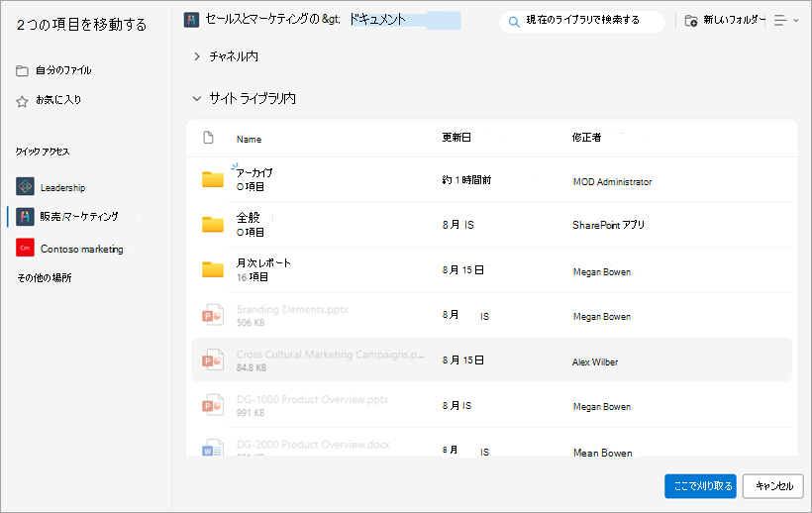Click the Branding Elements PowerPoint icon
Viewport: 812px width, 513px height.
coord(212,315)
